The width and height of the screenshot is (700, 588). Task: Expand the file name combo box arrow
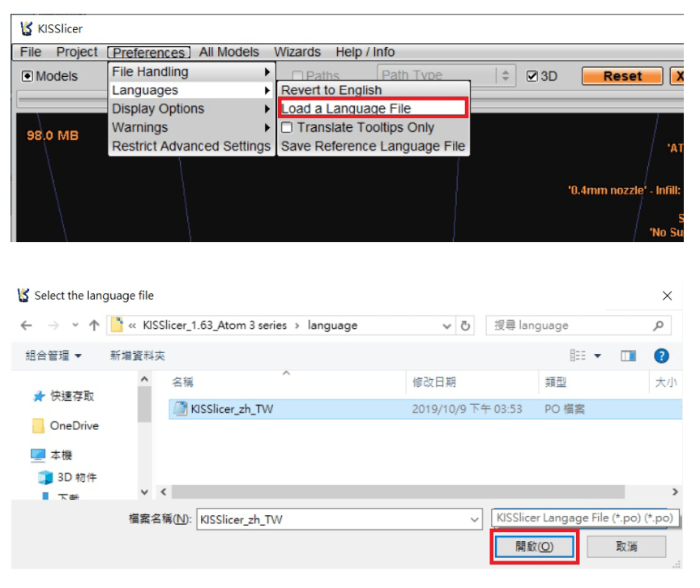pos(475,520)
